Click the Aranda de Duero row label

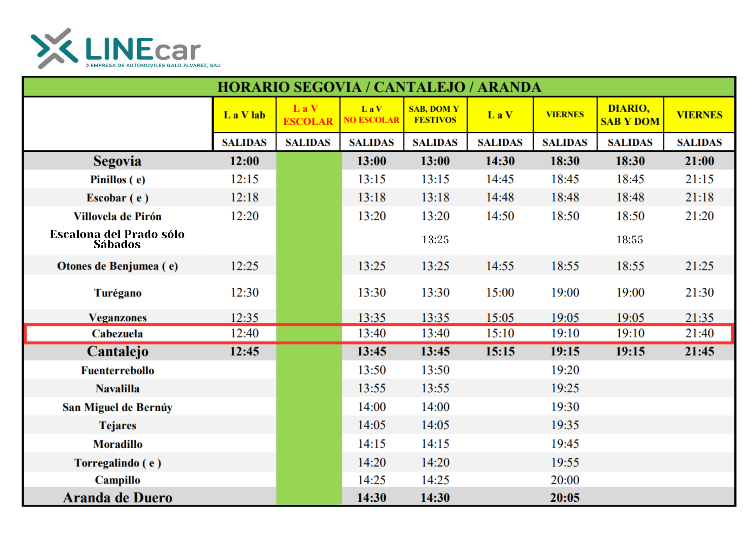(x=118, y=497)
